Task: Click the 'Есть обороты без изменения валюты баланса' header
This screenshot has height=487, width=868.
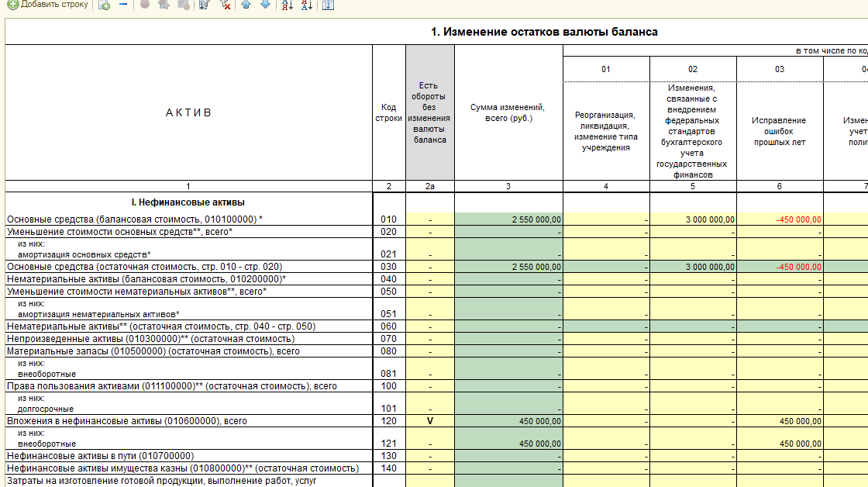Action: point(430,112)
